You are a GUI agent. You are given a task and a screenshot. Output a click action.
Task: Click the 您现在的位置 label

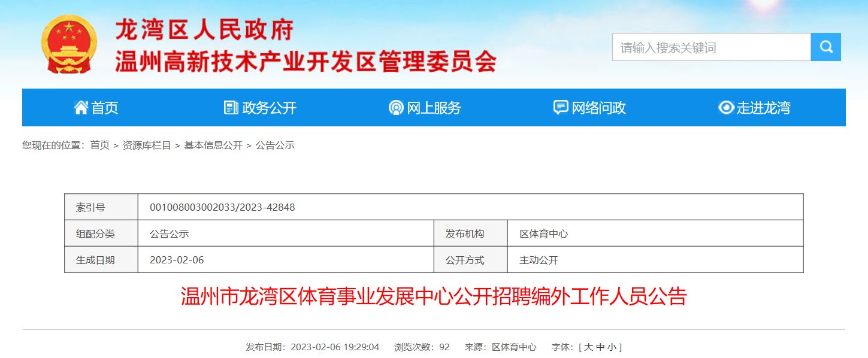(x=53, y=145)
